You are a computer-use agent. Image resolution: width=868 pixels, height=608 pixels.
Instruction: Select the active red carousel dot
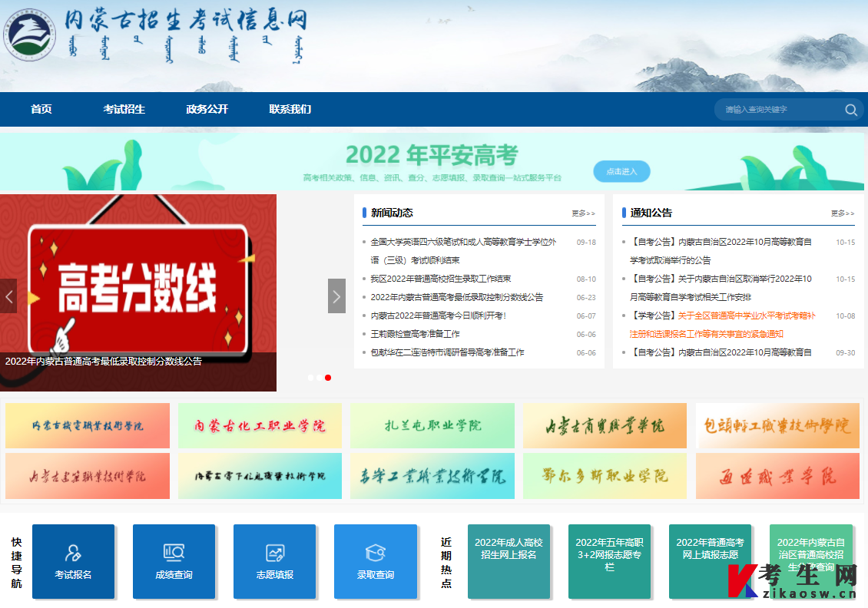pos(328,377)
